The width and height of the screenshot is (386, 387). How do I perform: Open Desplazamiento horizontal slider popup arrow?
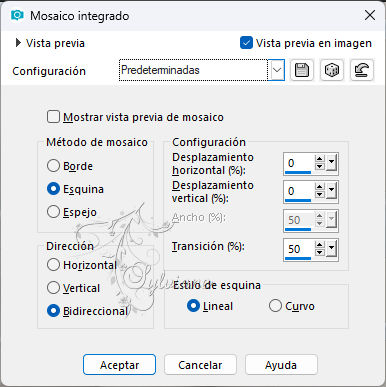(x=331, y=163)
